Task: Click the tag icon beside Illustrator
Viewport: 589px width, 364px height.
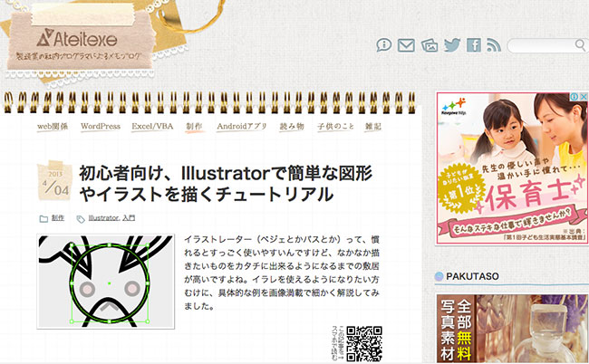Action: coord(81,219)
